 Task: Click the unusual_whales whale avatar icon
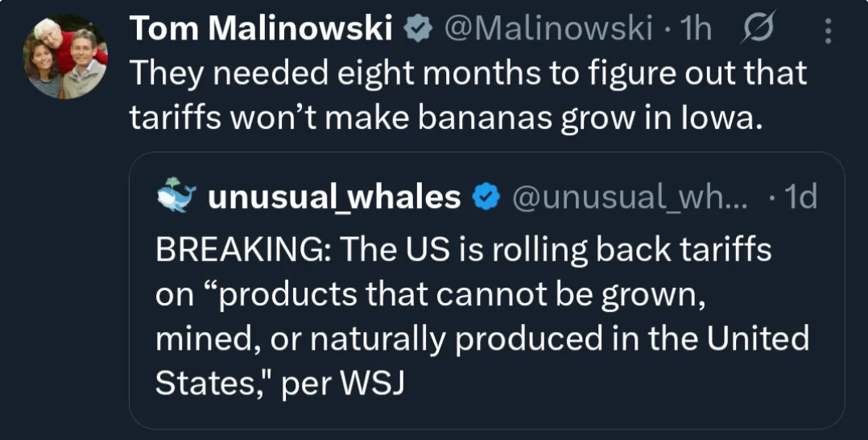(x=175, y=195)
